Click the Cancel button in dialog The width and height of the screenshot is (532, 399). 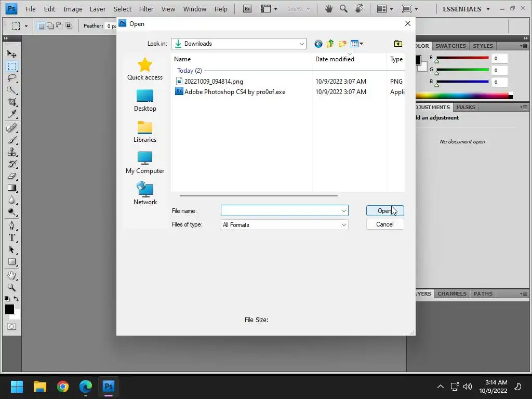point(385,224)
